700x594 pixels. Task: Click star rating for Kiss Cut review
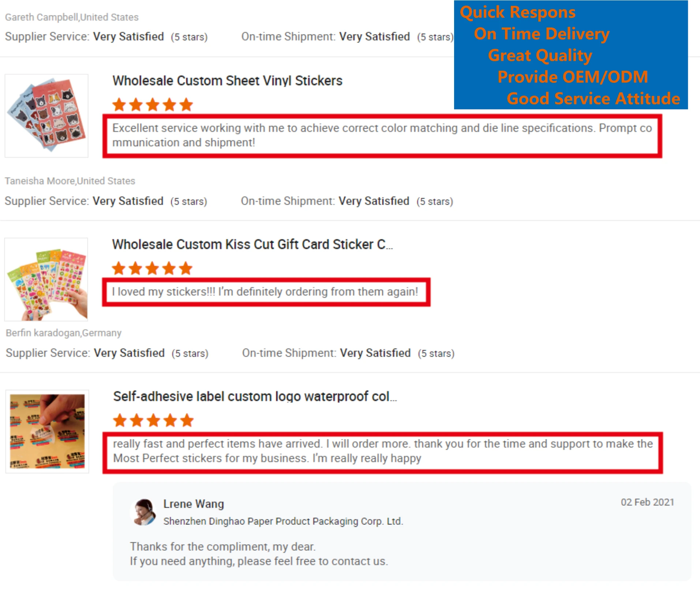tap(152, 268)
